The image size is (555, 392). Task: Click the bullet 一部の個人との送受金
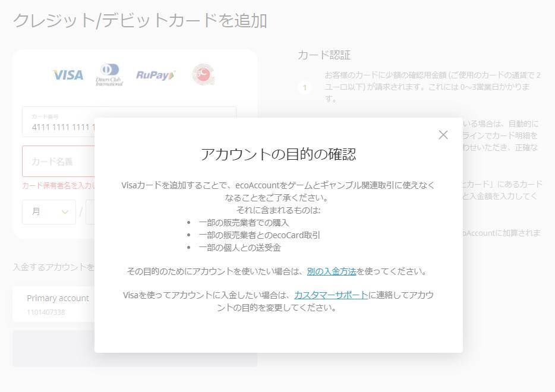point(239,248)
